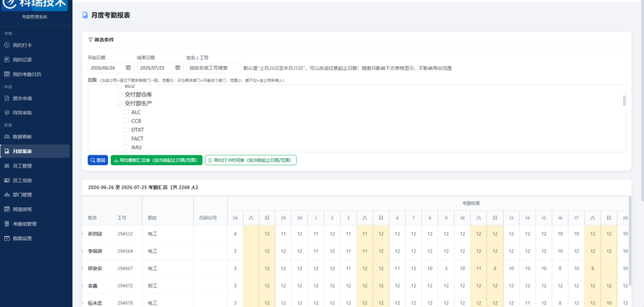This screenshot has height=307, width=644.
Task: Click the day 26 column header
Action: pyautogui.click(x=235, y=218)
